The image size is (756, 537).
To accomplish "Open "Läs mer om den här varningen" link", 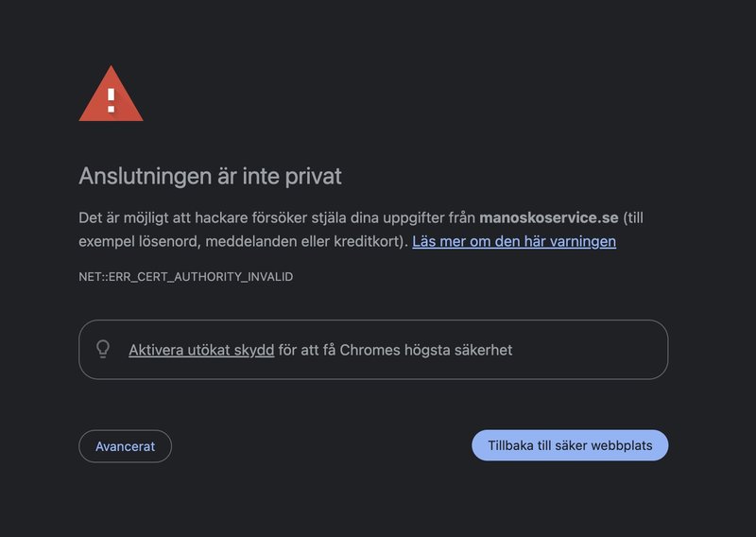I will click(514, 241).
